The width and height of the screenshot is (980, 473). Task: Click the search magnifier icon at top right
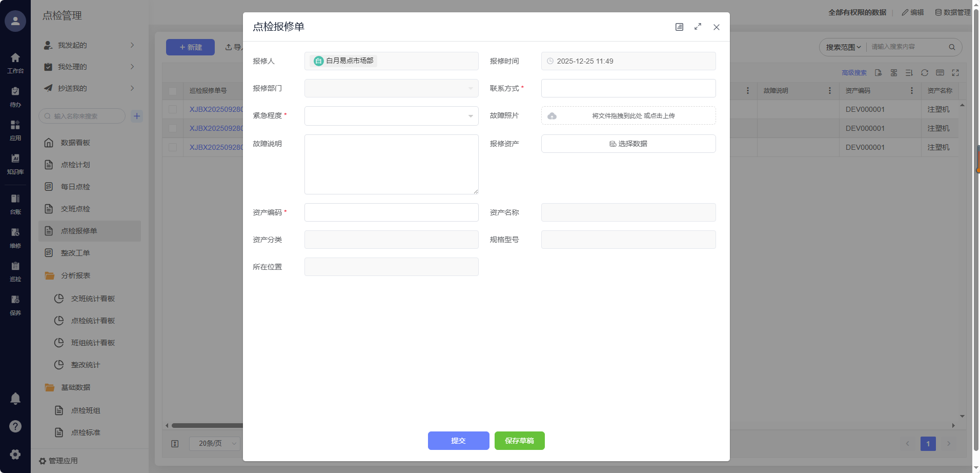pos(952,47)
